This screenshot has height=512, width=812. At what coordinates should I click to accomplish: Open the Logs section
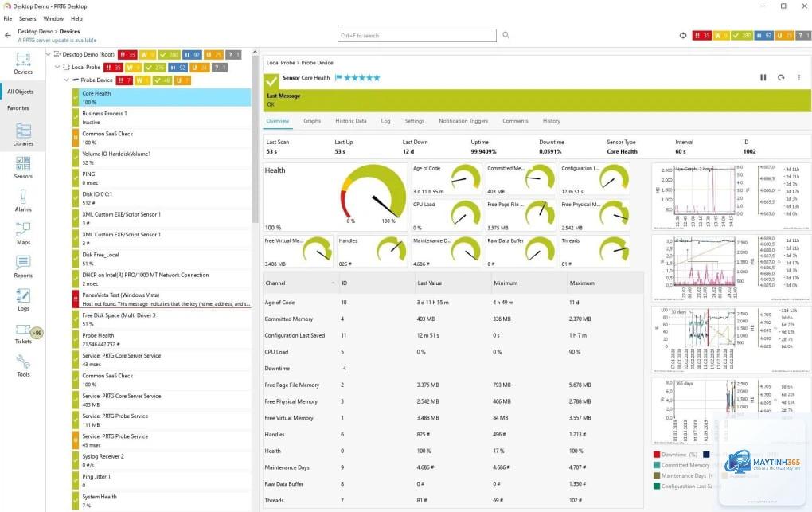[23, 300]
